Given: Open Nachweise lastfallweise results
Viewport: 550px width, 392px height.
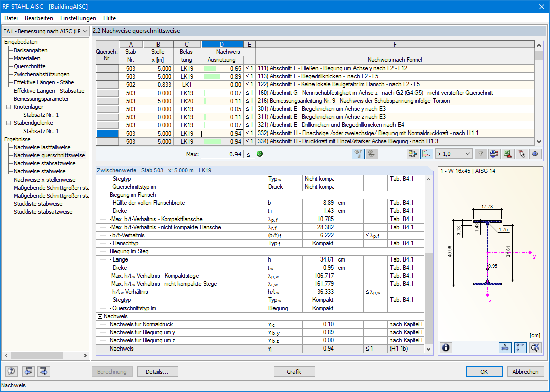Looking at the screenshot, I should tap(42, 147).
